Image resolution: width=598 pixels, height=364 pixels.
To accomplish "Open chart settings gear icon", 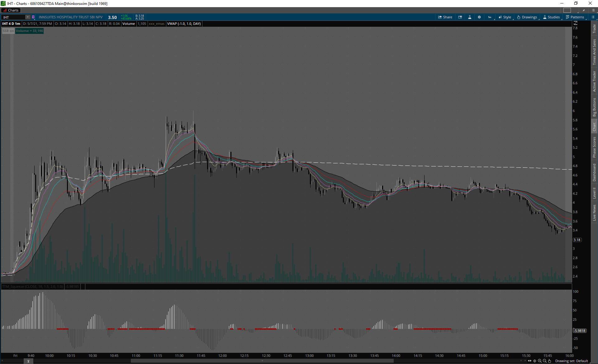I will tap(479, 17).
